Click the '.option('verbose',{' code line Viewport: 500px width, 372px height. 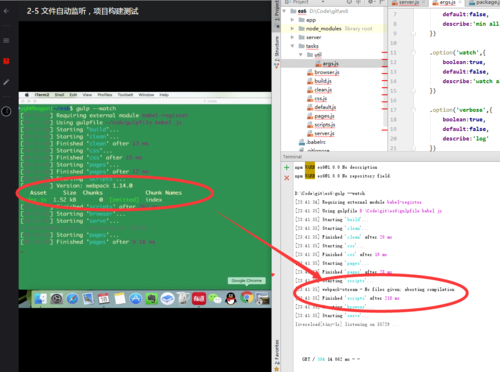[461, 110]
